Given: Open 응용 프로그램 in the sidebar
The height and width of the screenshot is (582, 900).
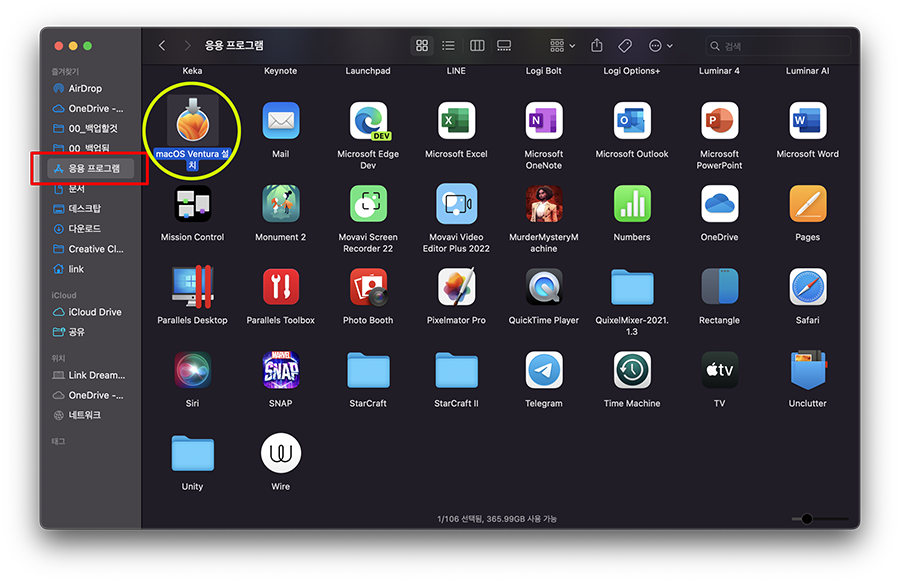Looking at the screenshot, I should pyautogui.click(x=90, y=168).
